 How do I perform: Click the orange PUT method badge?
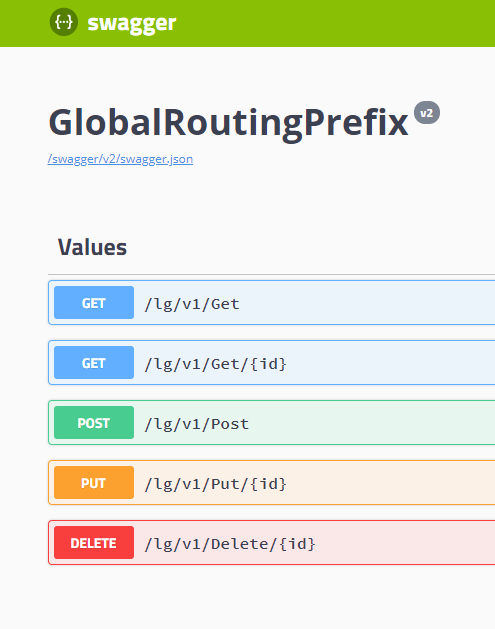click(94, 483)
